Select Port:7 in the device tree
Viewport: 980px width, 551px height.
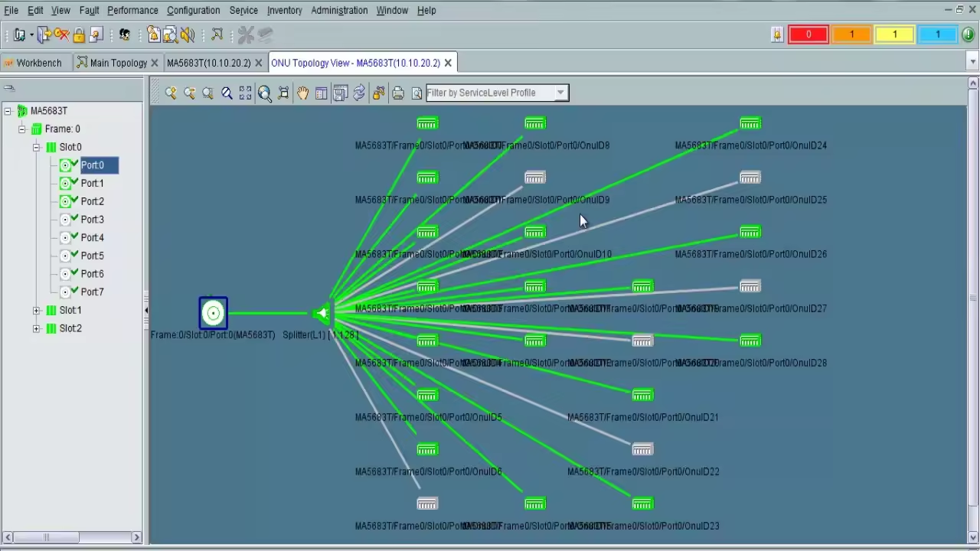click(92, 292)
